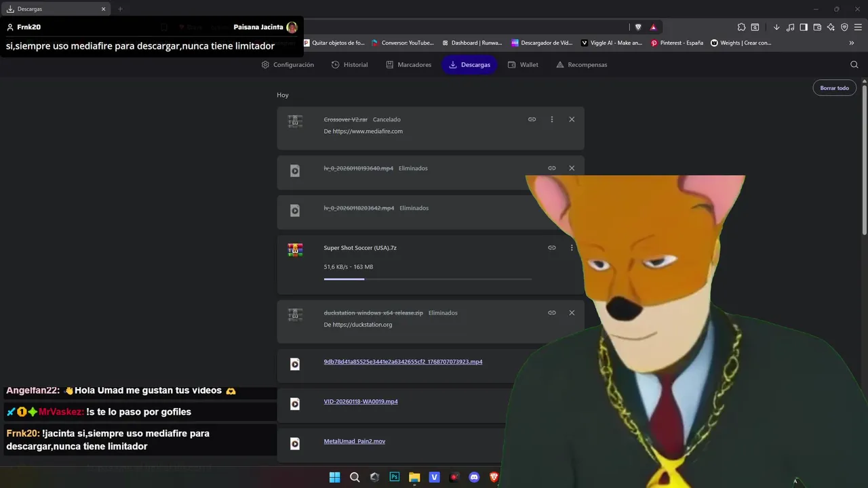The image size is (868, 488).
Task: Open a new browser tab with plus button
Action: pyautogui.click(x=120, y=9)
